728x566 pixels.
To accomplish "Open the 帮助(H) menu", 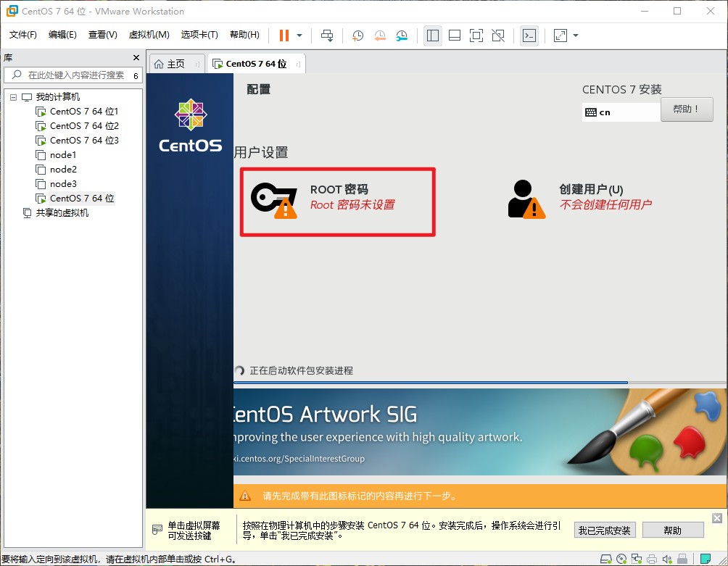I will [x=244, y=35].
